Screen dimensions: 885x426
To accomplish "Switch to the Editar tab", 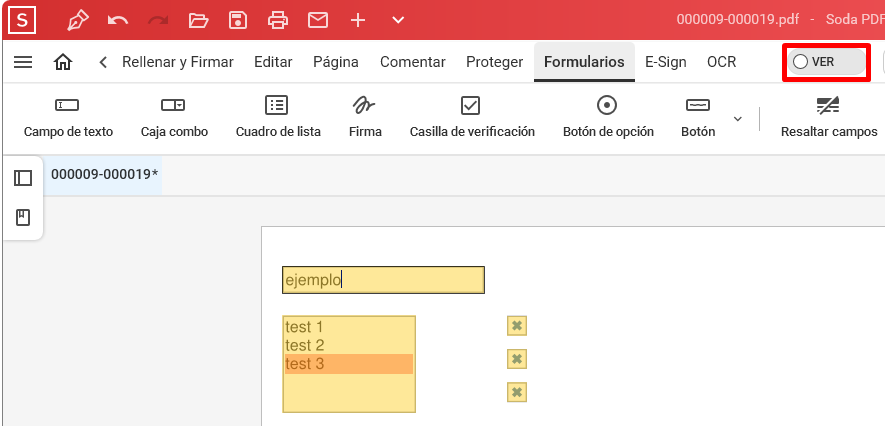I will 273,62.
